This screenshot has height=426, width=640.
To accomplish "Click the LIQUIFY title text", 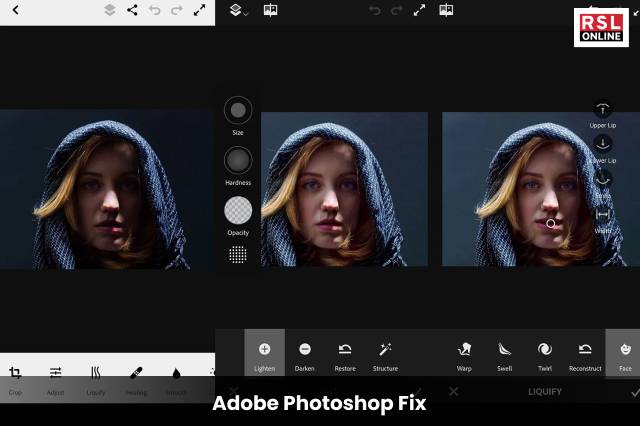I will pos(544,392).
